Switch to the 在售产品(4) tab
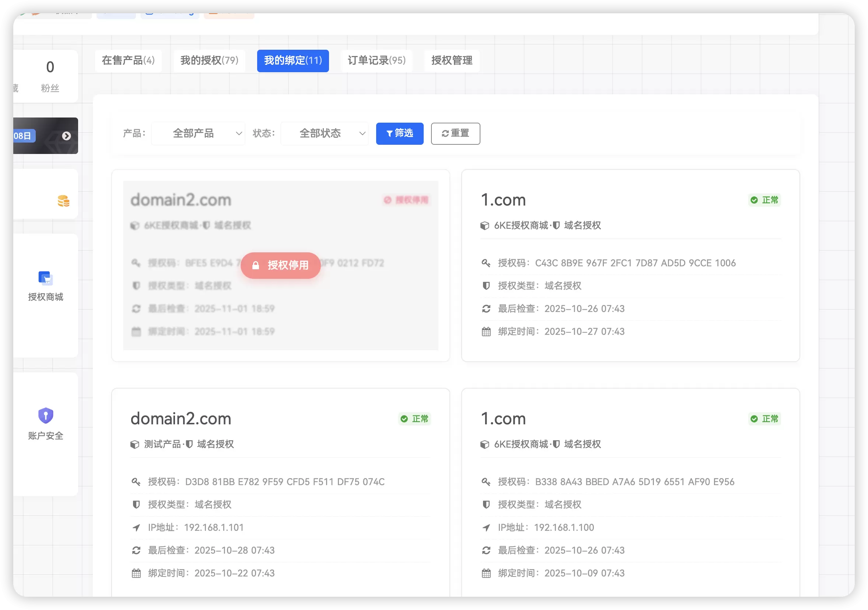Viewport: 868px width, 610px height. click(x=128, y=60)
